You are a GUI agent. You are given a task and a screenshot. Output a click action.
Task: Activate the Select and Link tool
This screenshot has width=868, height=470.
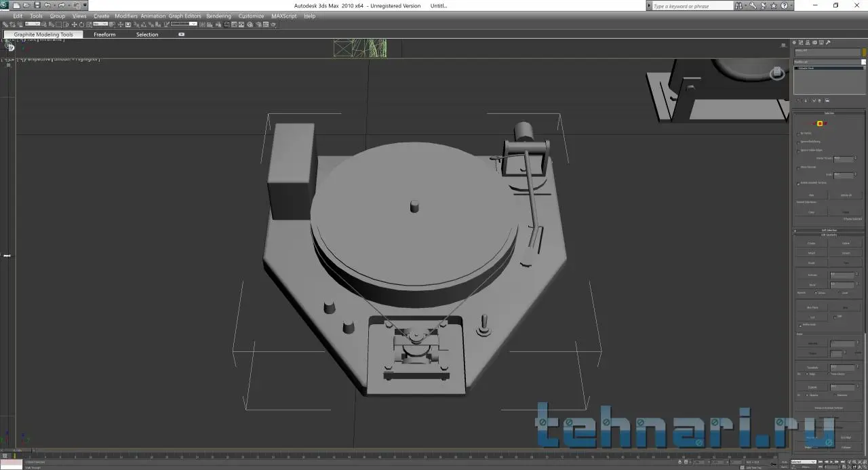5,24
